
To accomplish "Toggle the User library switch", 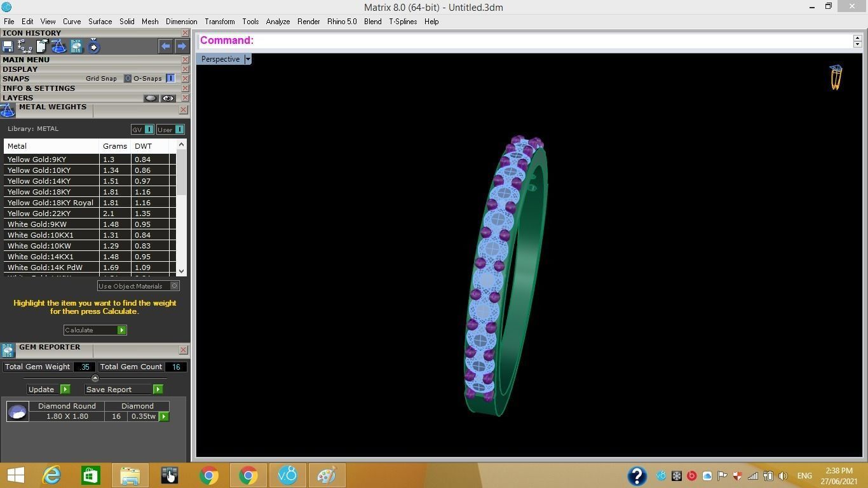I will point(179,130).
